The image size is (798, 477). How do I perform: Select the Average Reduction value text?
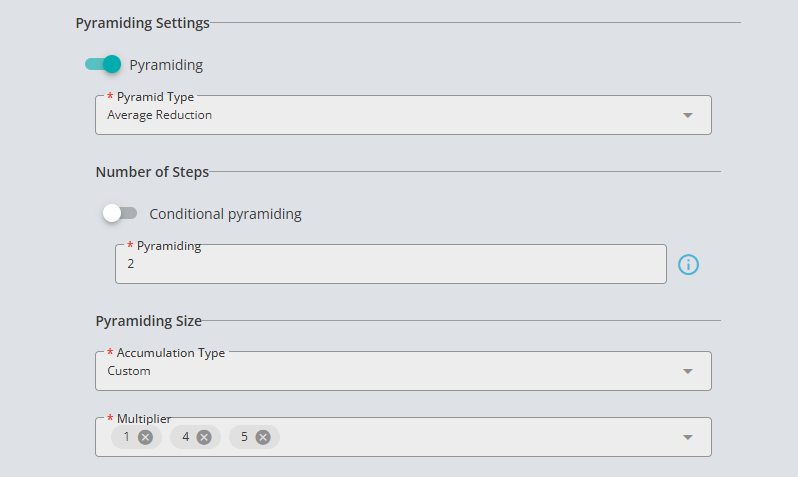click(x=159, y=115)
